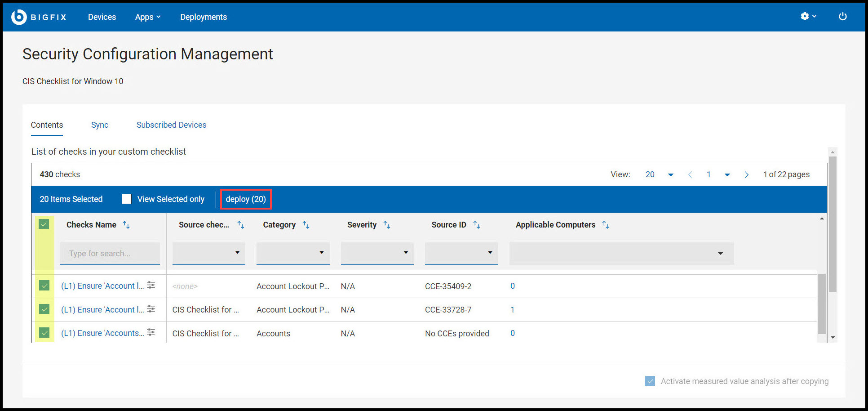This screenshot has height=411, width=868.
Task: Toggle Activate measured value analysis checkbox
Action: [x=650, y=381]
